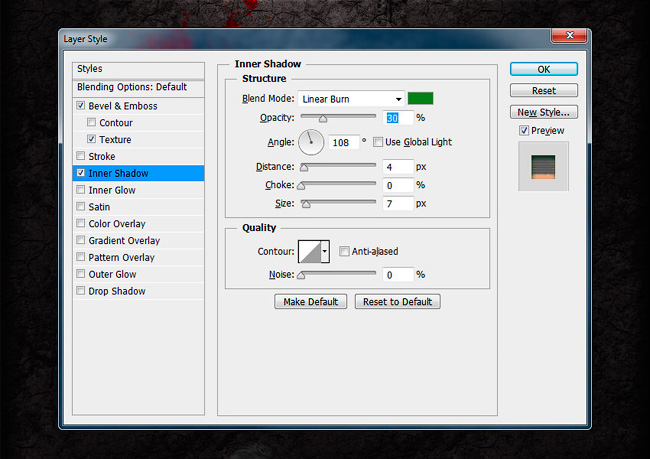Close the Layer Style dialog
650x459 pixels.
569,36
